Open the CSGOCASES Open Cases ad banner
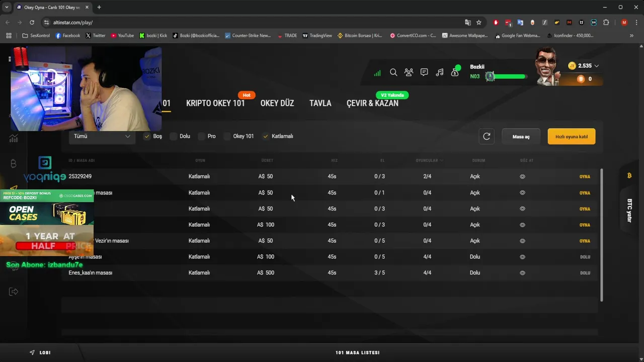The image size is (644, 362). [x=47, y=208]
